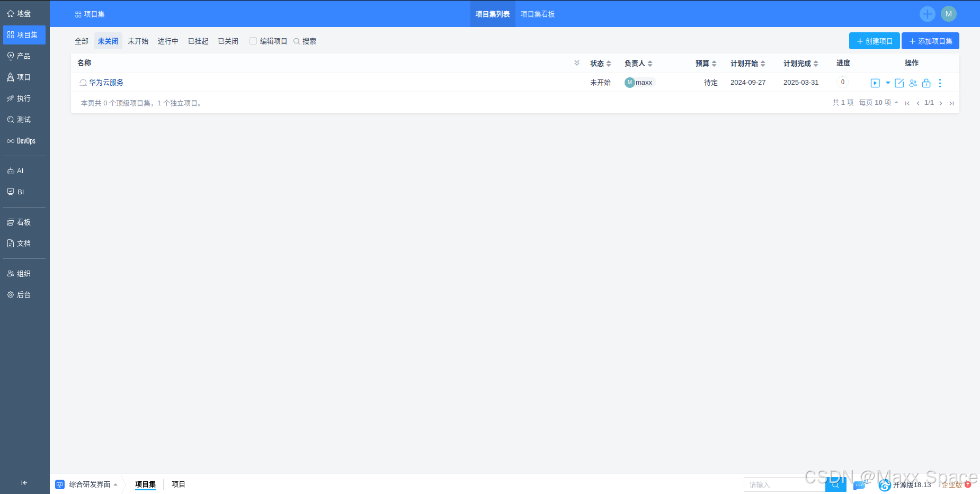Image resolution: width=980 pixels, height=494 pixels.
Task: Click the 2025-03-31 planned finish date cell
Action: click(801, 83)
